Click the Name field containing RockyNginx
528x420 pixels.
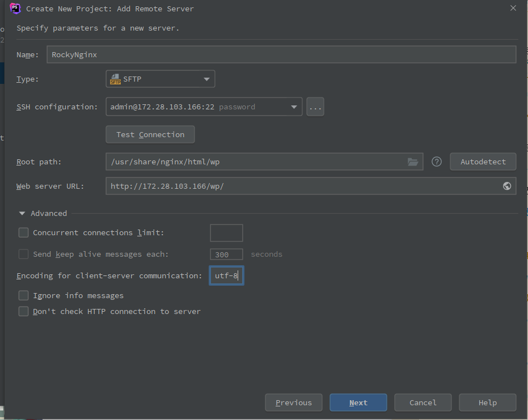281,54
